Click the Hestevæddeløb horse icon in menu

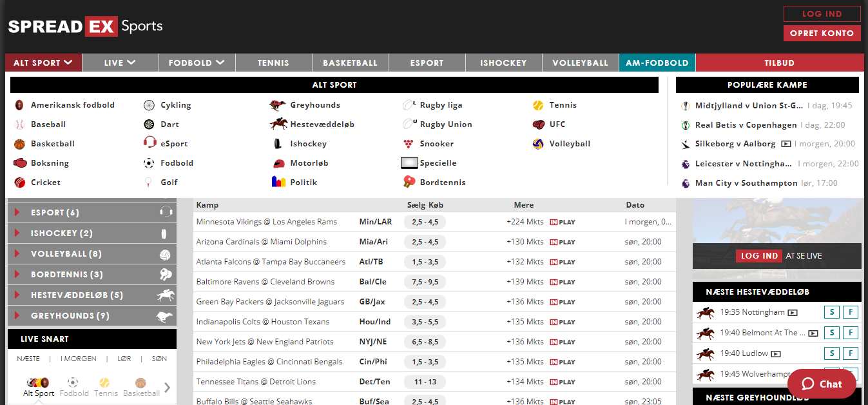[278, 124]
